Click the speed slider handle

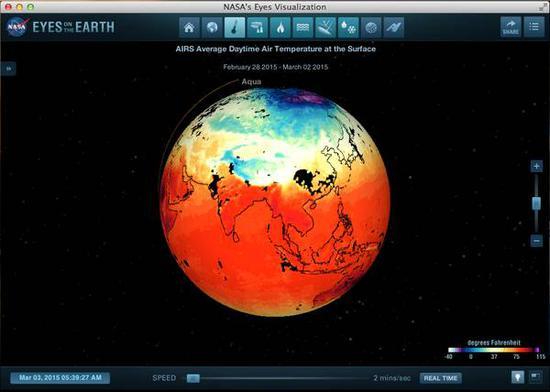coord(193,378)
